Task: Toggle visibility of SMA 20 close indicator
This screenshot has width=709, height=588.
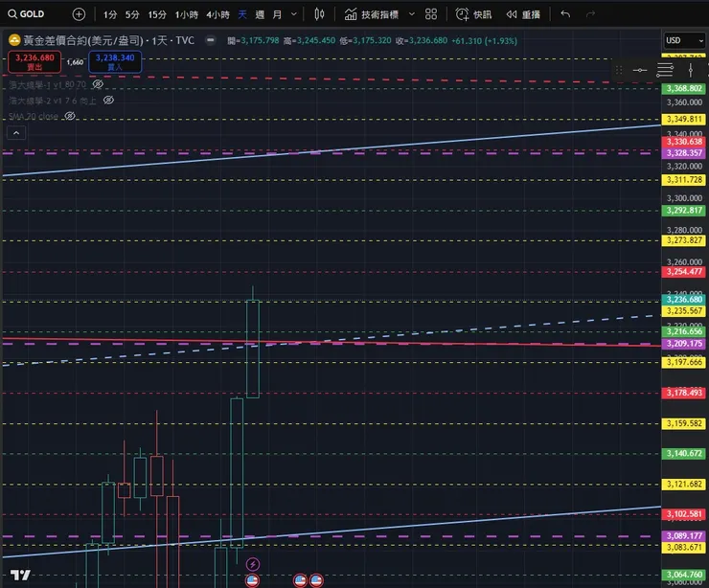Action: point(69,116)
